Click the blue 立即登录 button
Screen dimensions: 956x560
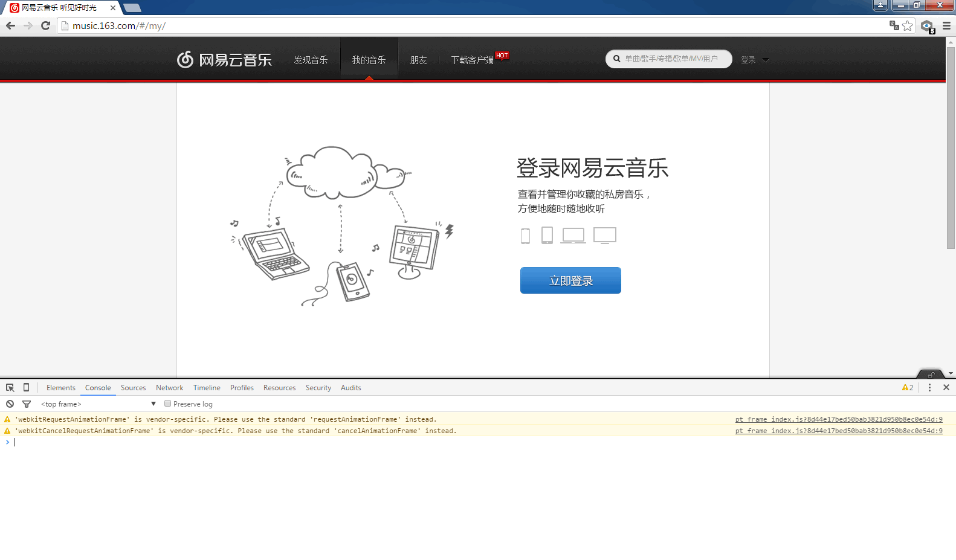tap(570, 280)
